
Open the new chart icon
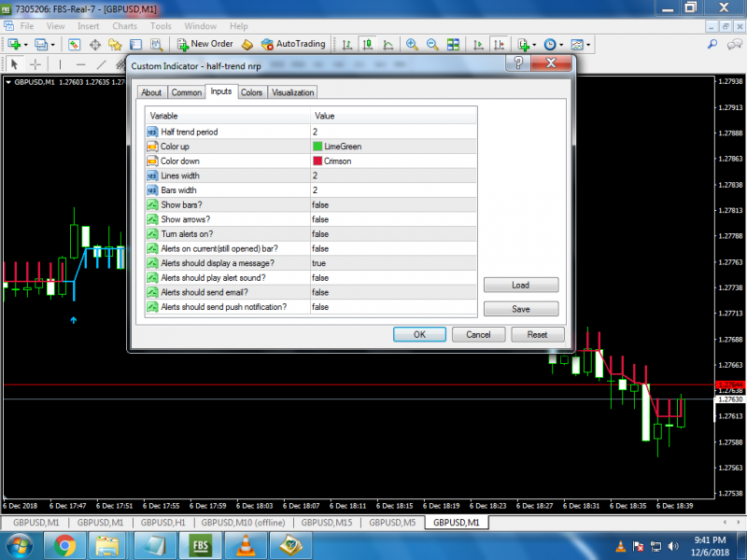(x=14, y=44)
